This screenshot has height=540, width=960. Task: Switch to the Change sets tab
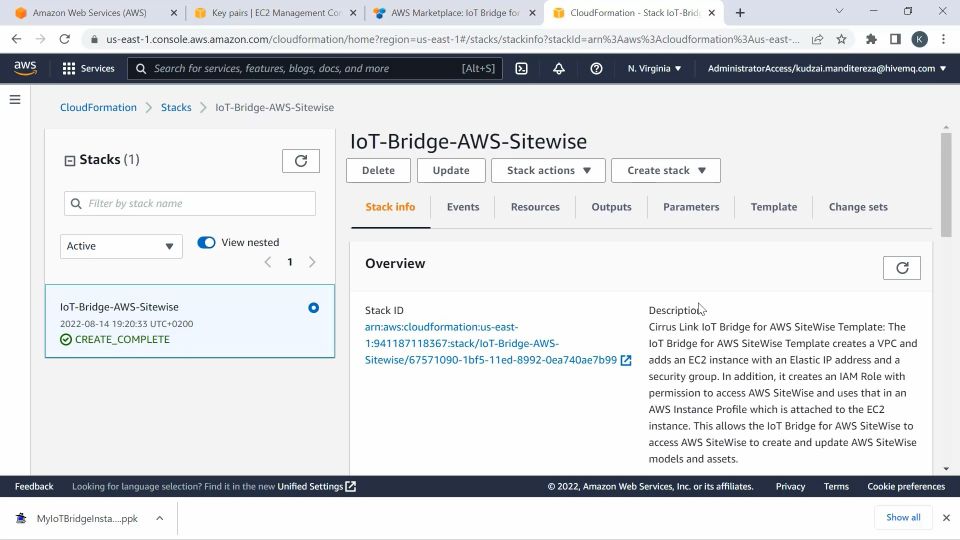(858, 207)
